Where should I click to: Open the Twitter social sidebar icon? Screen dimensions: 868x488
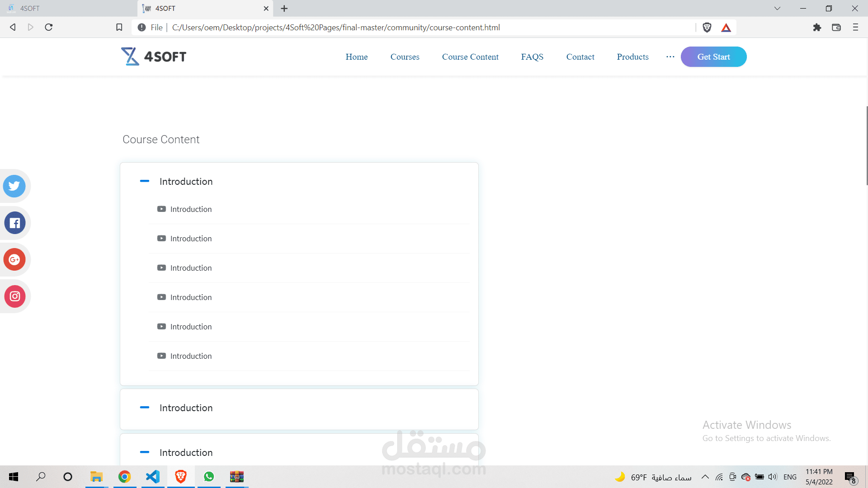(14, 186)
